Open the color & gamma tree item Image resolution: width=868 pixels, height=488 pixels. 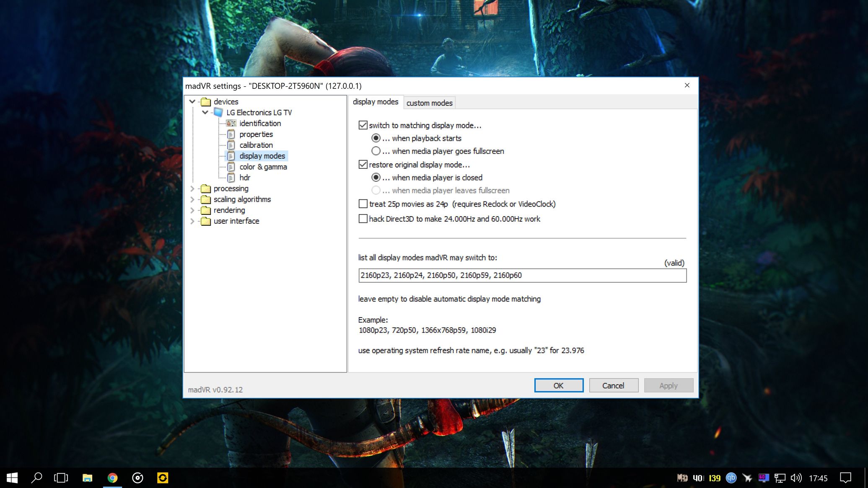(263, 167)
